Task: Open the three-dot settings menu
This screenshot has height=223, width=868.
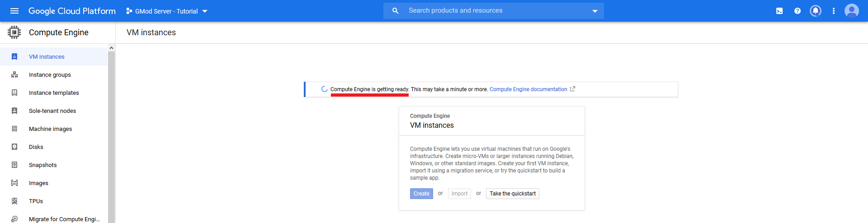Action: point(834,11)
